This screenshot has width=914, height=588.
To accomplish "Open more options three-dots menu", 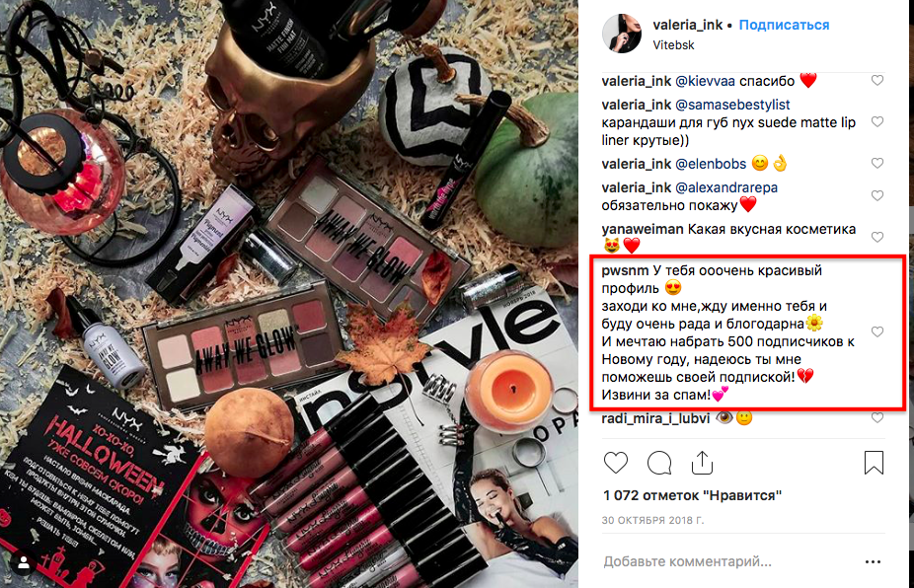I will [x=873, y=561].
